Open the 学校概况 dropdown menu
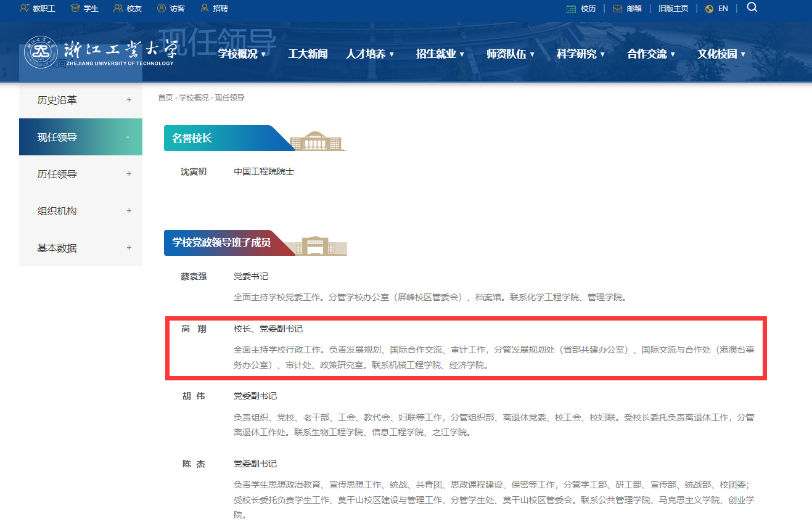Screen dimensions: 812x532 pos(242,54)
